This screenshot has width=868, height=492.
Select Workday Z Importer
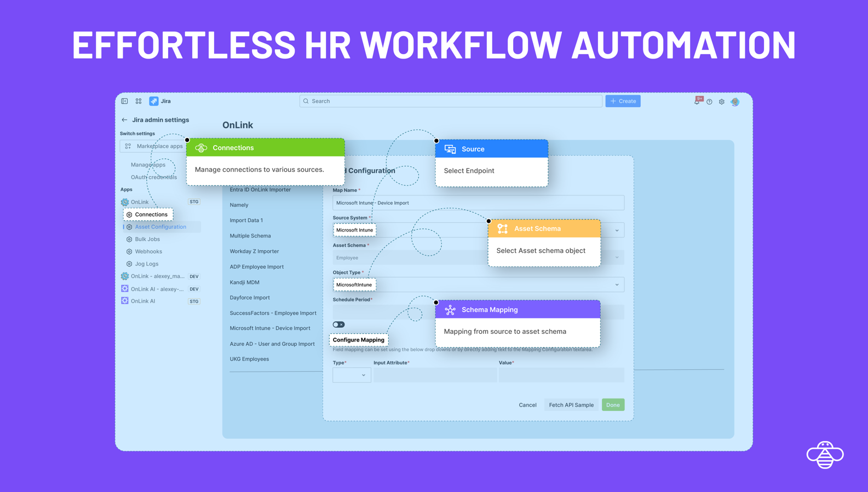click(254, 251)
